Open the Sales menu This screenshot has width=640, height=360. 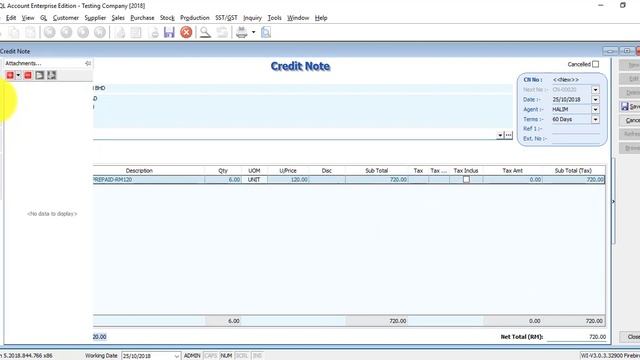pos(118,18)
